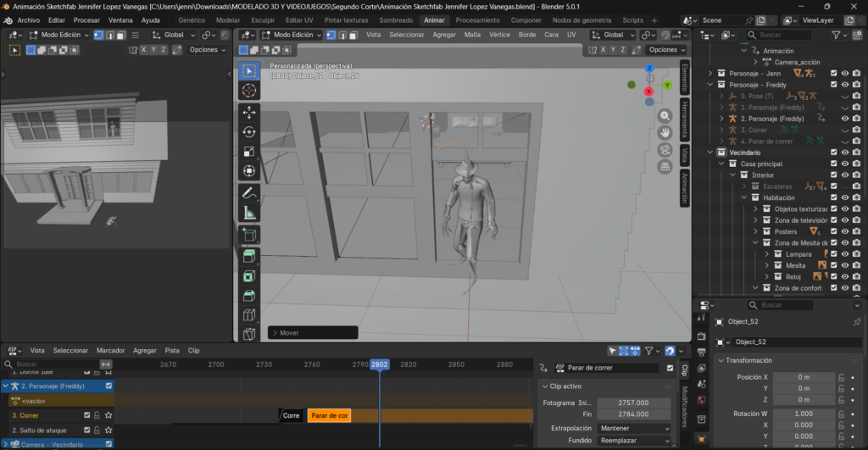
Task: Select the Annotate tool
Action: 249,193
